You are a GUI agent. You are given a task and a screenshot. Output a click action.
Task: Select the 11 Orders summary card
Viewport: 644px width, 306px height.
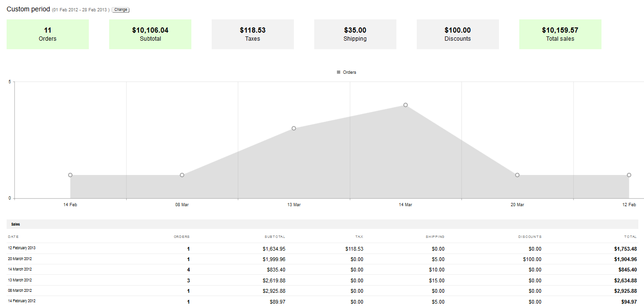[47, 34]
